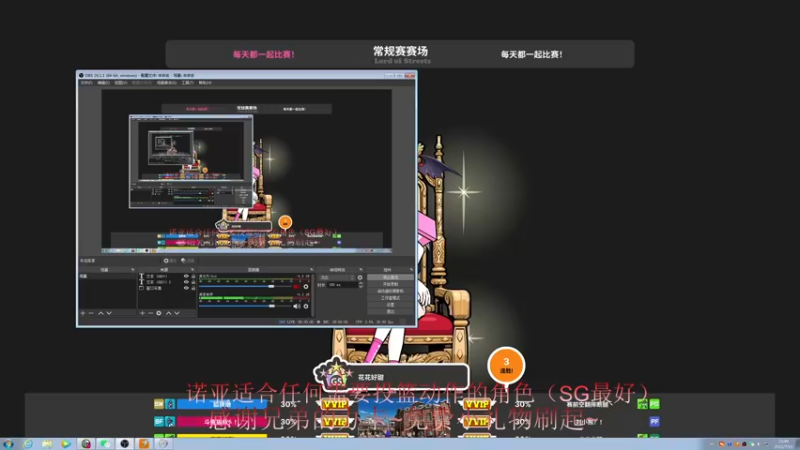Open transition properties gear icon
800x450 pixels.
[360, 277]
